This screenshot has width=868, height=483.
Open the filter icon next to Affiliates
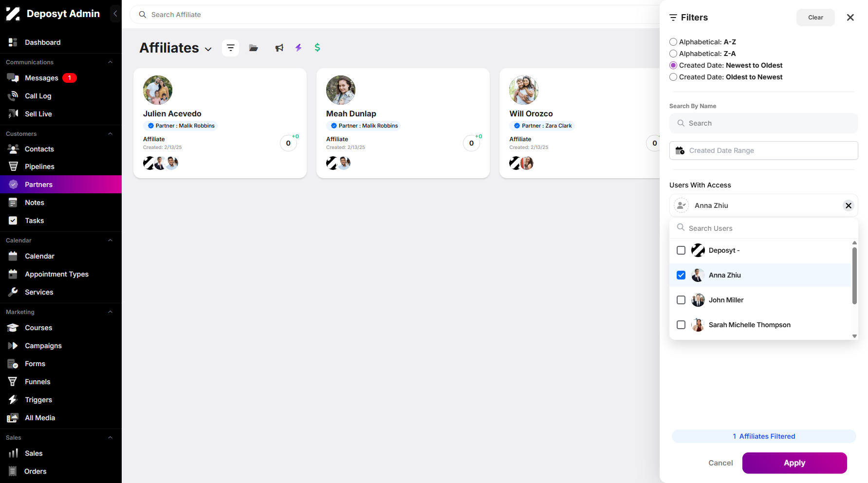(x=231, y=48)
